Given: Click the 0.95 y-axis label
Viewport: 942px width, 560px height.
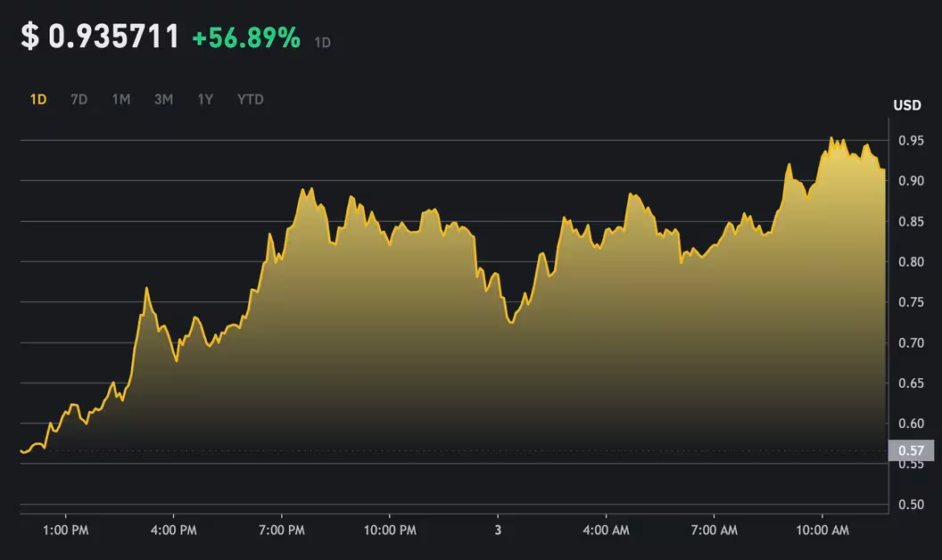Looking at the screenshot, I should (x=911, y=141).
